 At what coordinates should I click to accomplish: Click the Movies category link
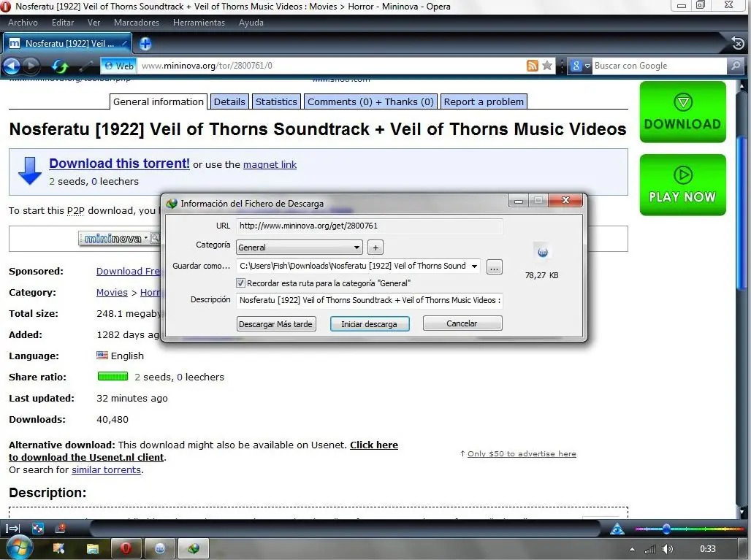click(112, 293)
